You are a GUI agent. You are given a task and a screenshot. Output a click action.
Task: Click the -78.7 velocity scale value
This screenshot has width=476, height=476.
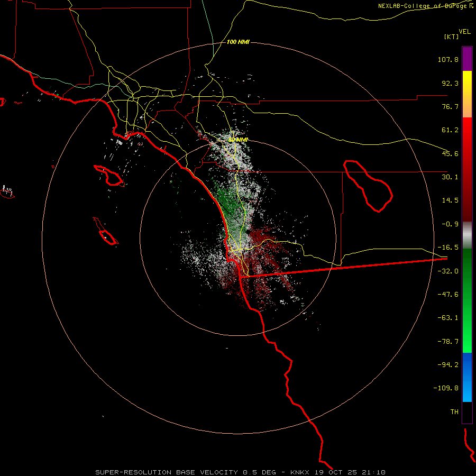(x=448, y=342)
